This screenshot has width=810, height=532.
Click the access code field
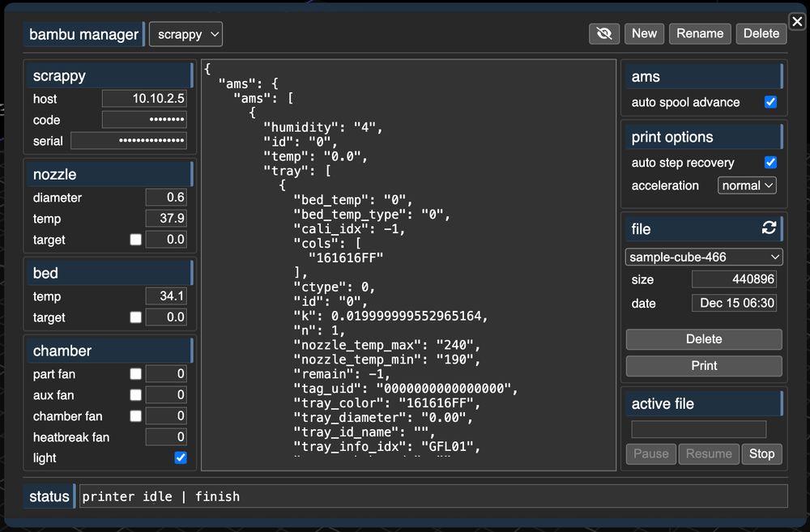(144, 119)
